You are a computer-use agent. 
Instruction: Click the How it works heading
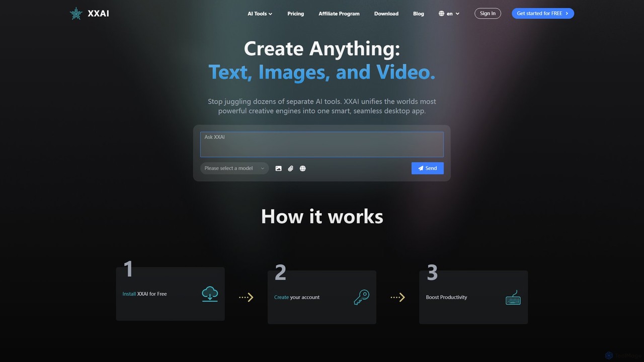tap(322, 216)
